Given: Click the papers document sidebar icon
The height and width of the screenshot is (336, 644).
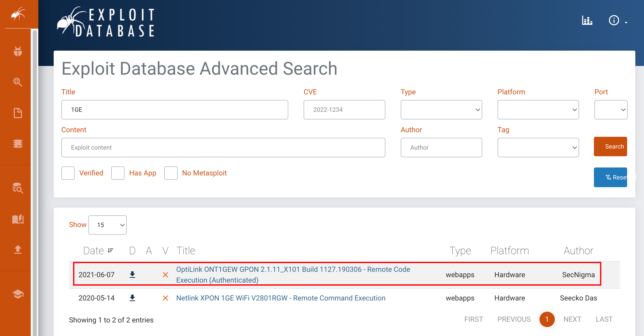Looking at the screenshot, I should [x=18, y=113].
